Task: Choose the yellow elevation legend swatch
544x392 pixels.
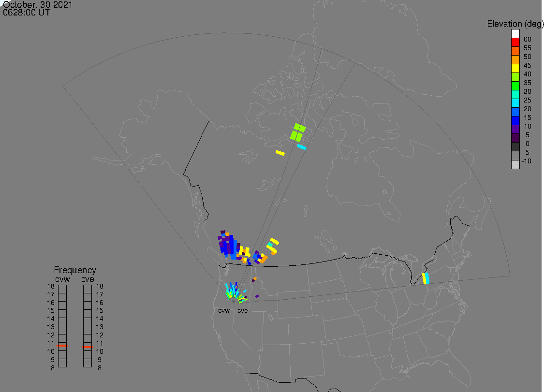Action: coord(515,68)
